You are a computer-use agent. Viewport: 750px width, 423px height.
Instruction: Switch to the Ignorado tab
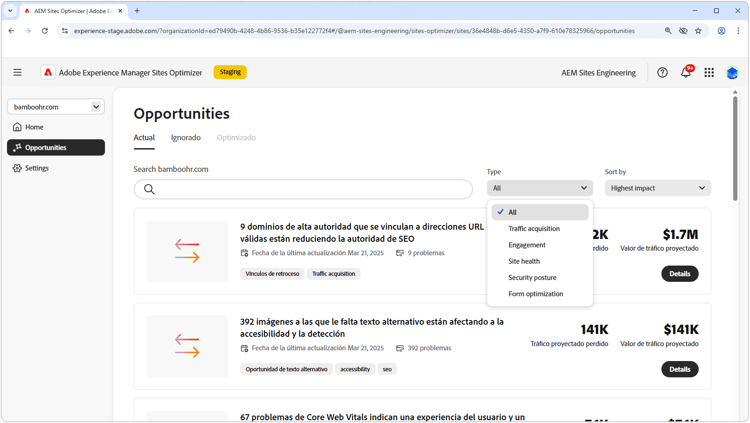pyautogui.click(x=186, y=138)
